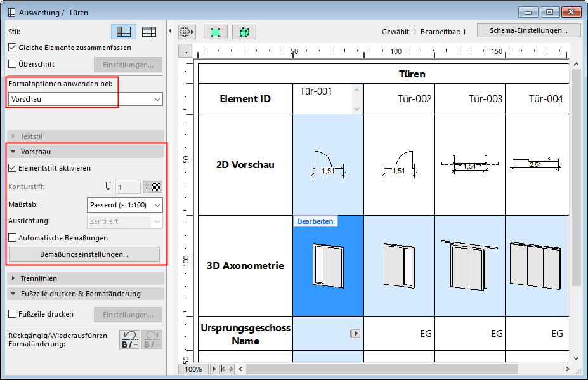Click the Tür-004 ID cell
Viewport: 588px width, 380px height.
(535, 99)
